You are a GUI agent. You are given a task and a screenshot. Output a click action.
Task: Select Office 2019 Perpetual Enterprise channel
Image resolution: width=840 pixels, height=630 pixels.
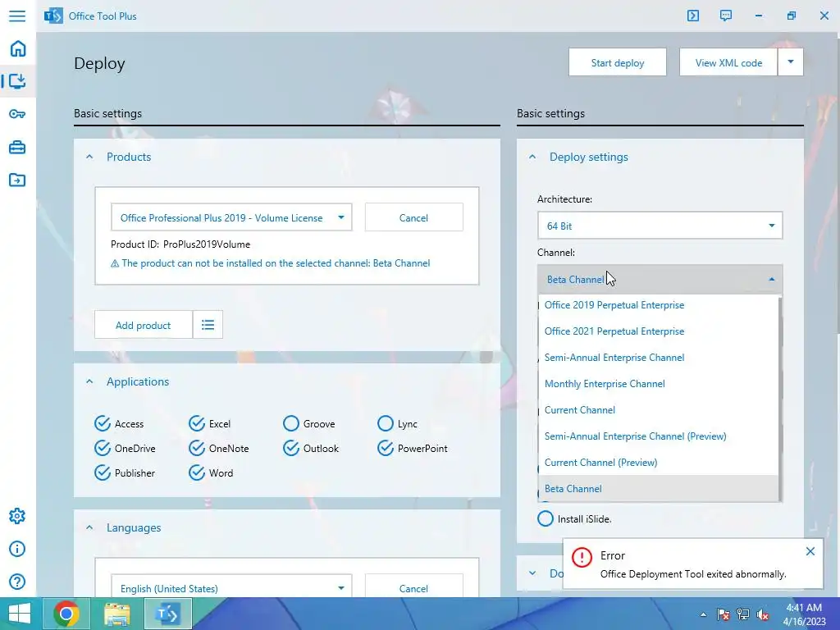659,305
